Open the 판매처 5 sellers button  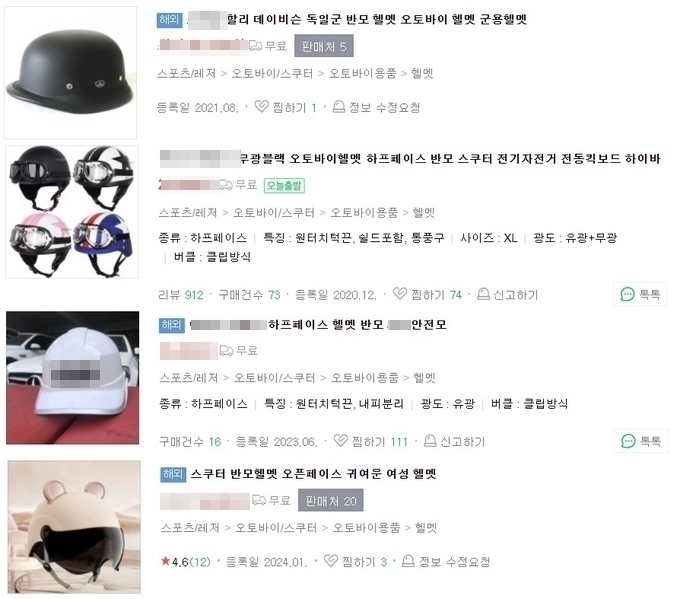click(324, 46)
